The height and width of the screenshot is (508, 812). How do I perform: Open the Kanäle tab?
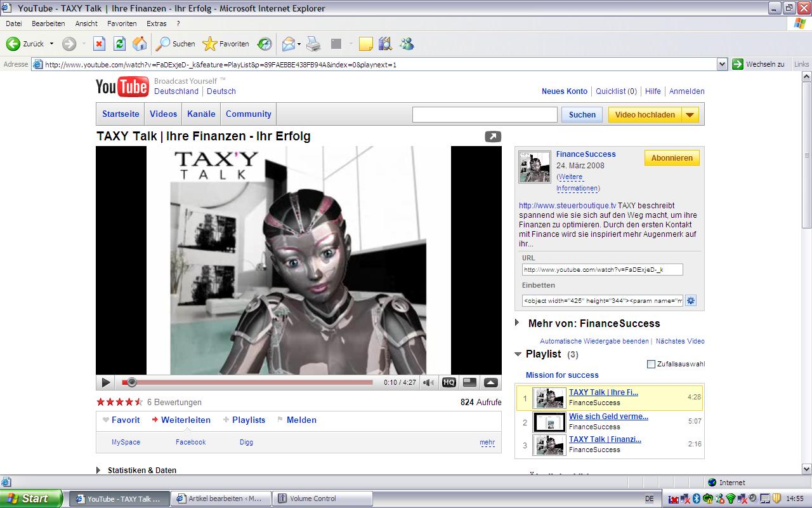[x=201, y=114]
